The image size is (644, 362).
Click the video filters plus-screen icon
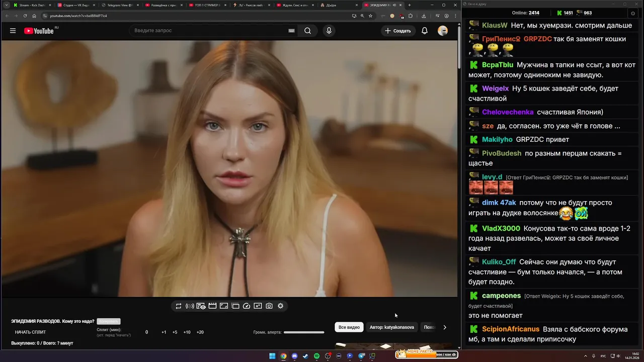(x=258, y=306)
